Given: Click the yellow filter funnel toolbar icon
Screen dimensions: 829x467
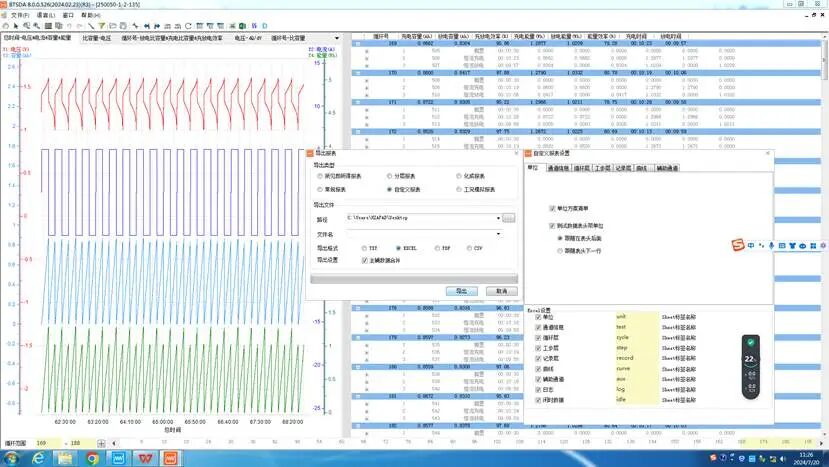Looking at the screenshot, I should pyautogui.click(x=102, y=26).
